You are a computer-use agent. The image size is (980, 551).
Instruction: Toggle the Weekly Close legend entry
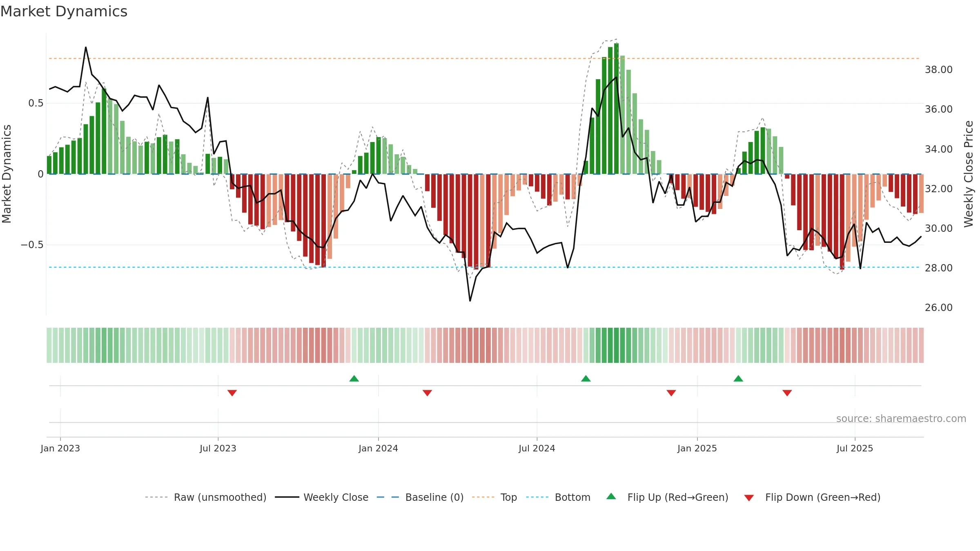321,497
